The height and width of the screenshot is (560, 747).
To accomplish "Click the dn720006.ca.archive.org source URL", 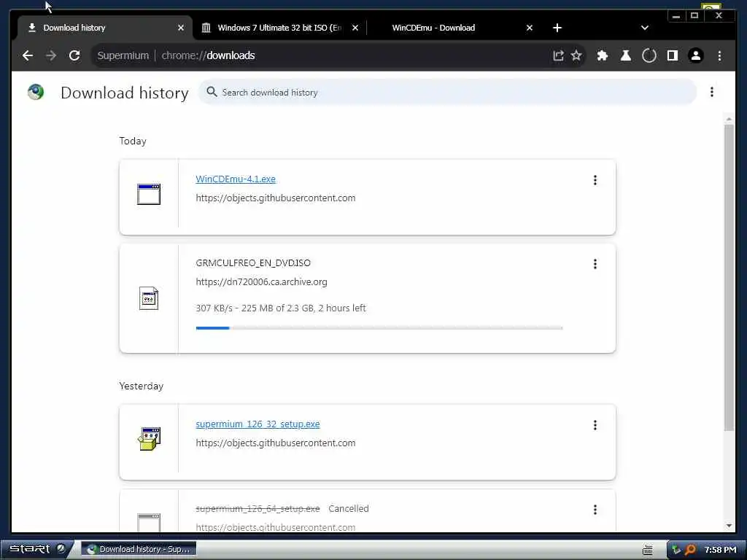I will (261, 282).
